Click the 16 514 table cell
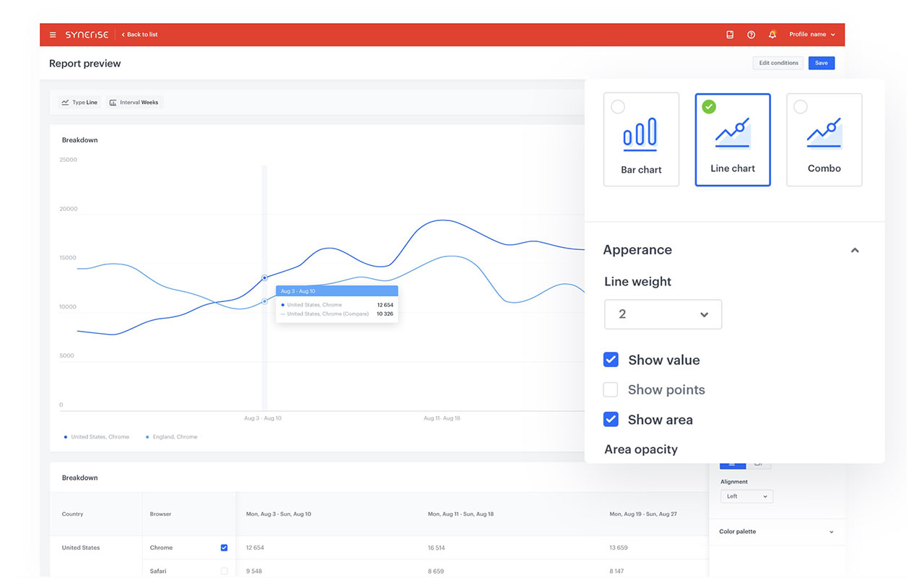The width and height of the screenshot is (924, 578). coord(436,548)
